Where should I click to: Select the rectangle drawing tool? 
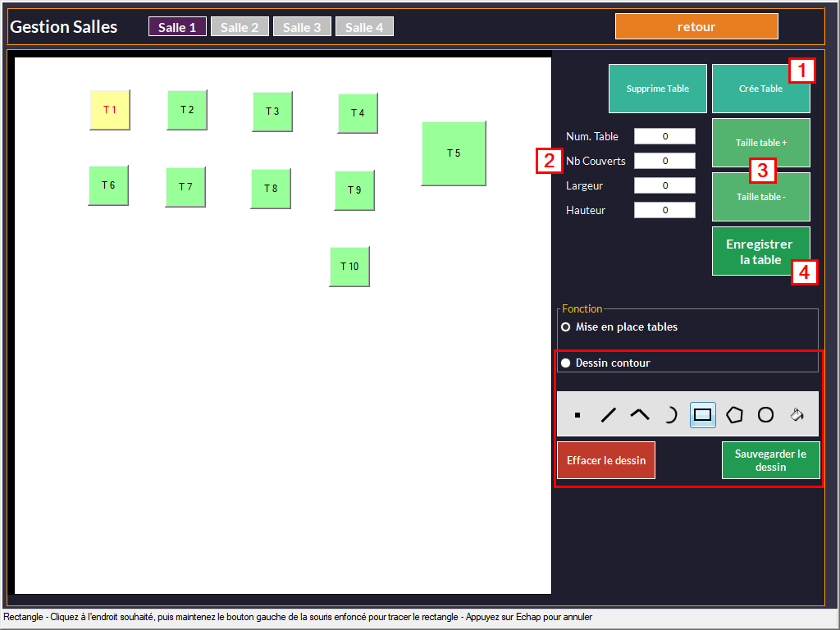coord(702,415)
